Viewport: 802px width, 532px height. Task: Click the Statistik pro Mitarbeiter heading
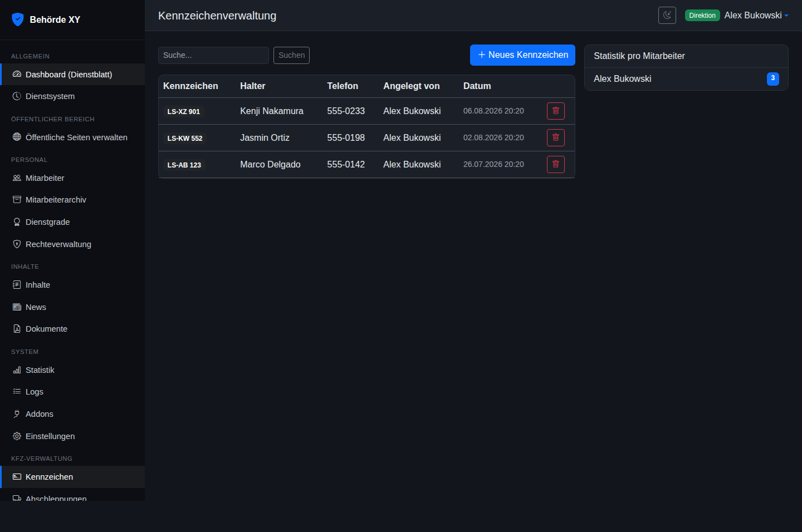(639, 56)
